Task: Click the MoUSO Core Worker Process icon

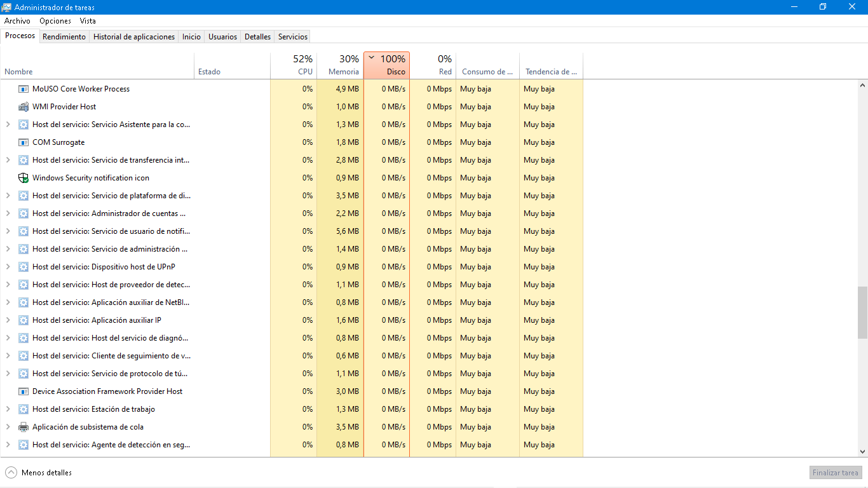Action: 24,89
